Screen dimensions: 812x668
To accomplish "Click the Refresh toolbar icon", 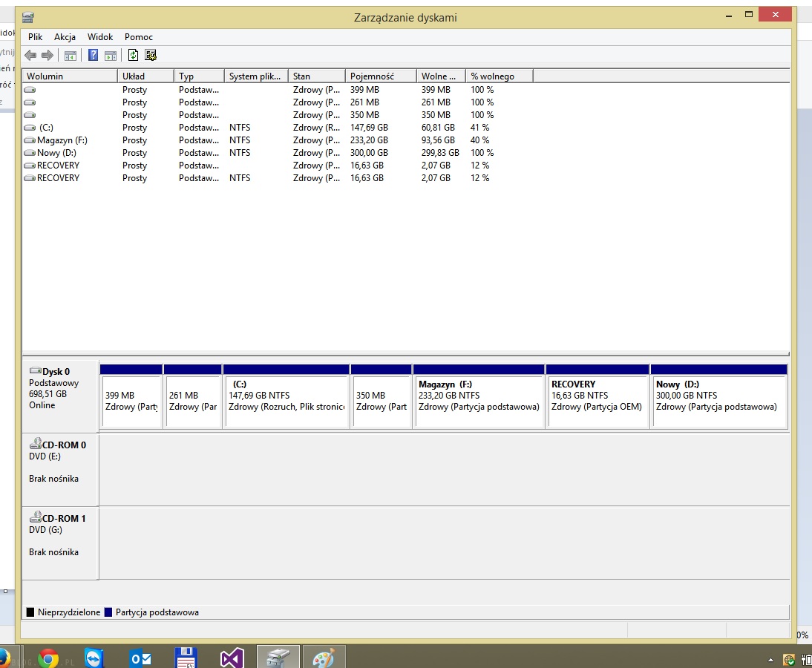I will point(133,55).
